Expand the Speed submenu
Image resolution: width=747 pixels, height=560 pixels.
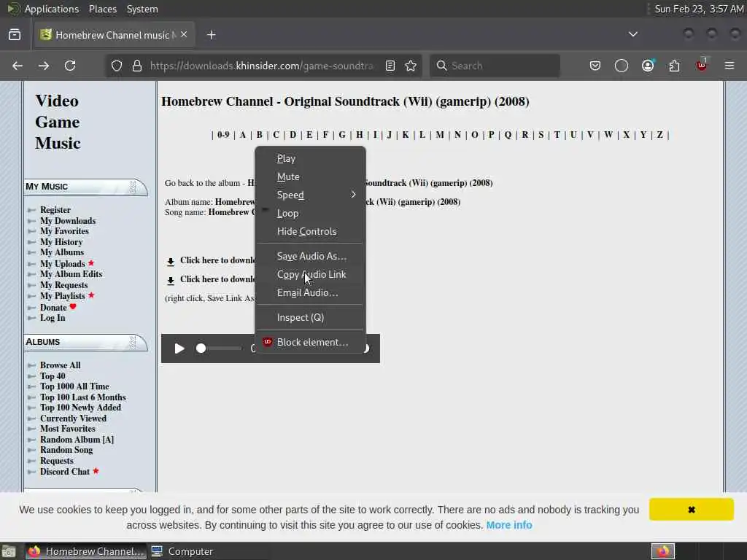pos(311,195)
